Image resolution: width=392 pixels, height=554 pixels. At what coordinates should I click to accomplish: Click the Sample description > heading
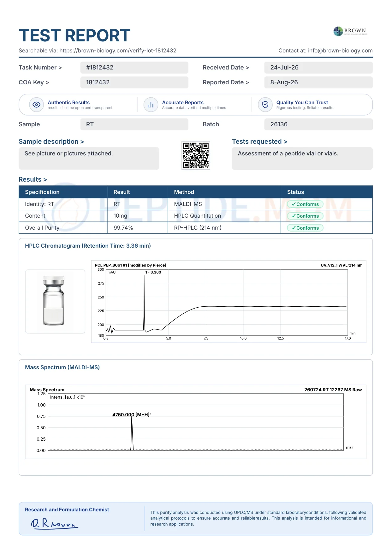51,142
